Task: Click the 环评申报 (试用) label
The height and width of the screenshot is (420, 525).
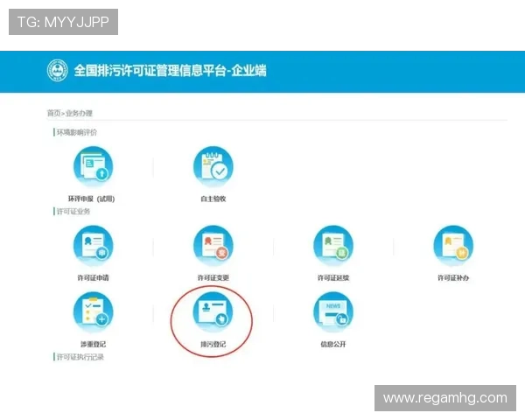Action: click(x=91, y=199)
